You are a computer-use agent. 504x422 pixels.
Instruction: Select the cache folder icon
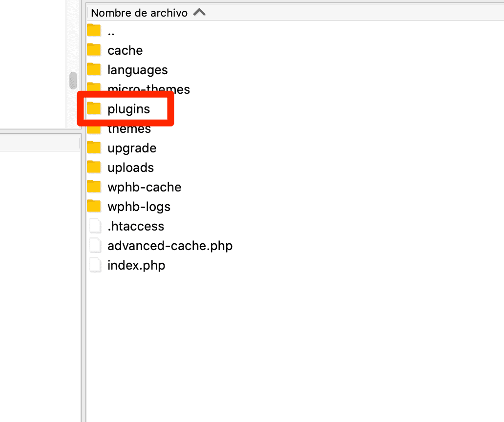click(x=94, y=50)
